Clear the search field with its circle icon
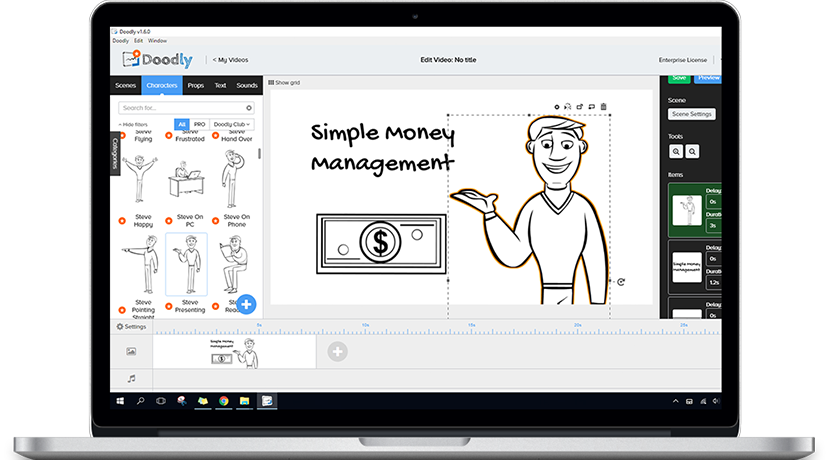This screenshot has width=830, height=460. [x=249, y=108]
